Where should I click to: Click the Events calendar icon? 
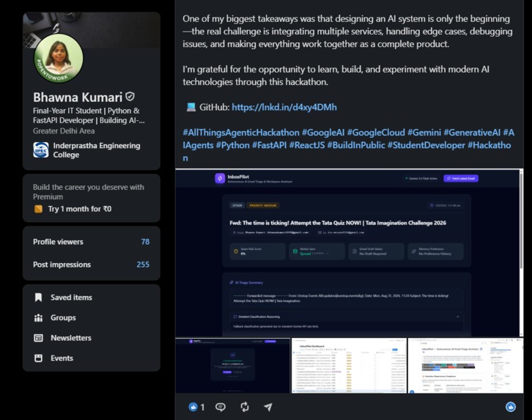tap(38, 358)
